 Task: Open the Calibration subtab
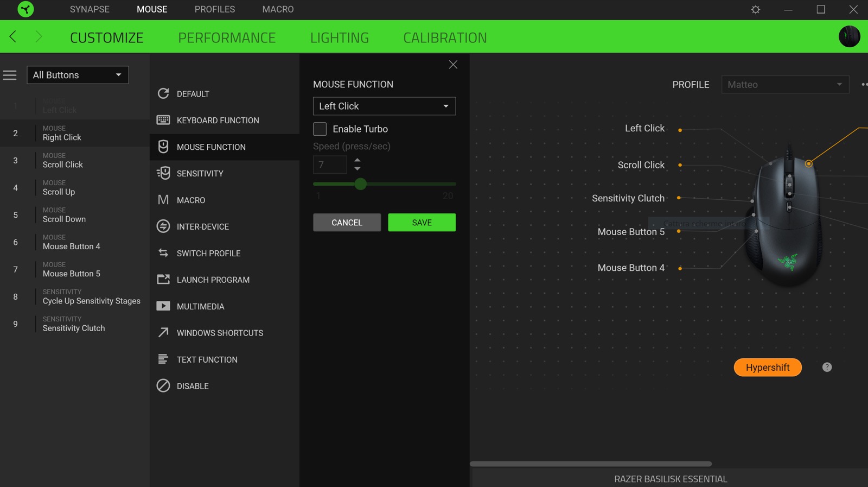click(x=445, y=37)
